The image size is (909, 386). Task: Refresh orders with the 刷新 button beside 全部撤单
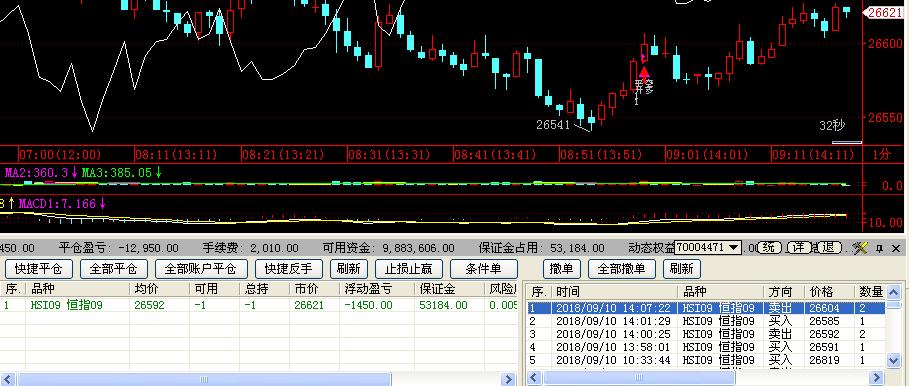(681, 269)
